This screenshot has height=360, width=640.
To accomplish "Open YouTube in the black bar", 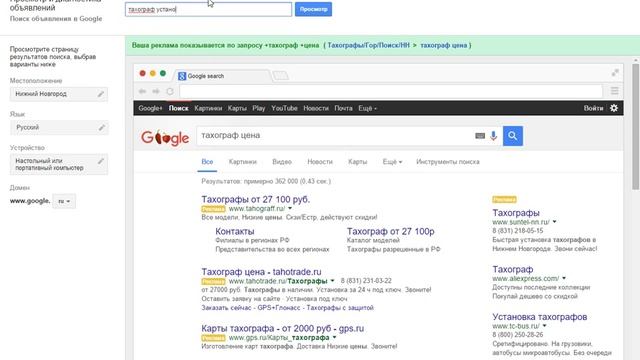I will coord(284,108).
